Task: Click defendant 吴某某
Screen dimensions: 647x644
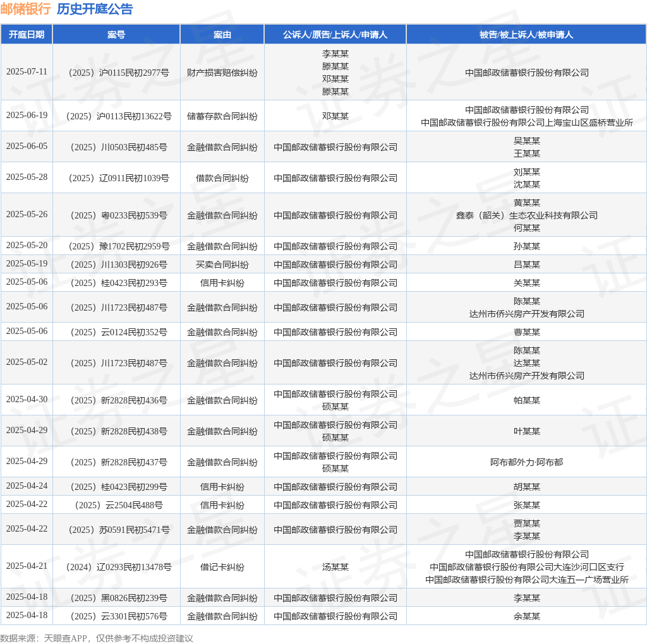Action: click(x=526, y=141)
